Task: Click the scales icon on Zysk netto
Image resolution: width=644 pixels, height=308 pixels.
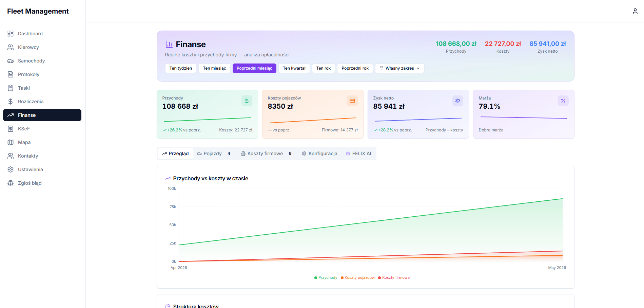Action: coord(458,101)
